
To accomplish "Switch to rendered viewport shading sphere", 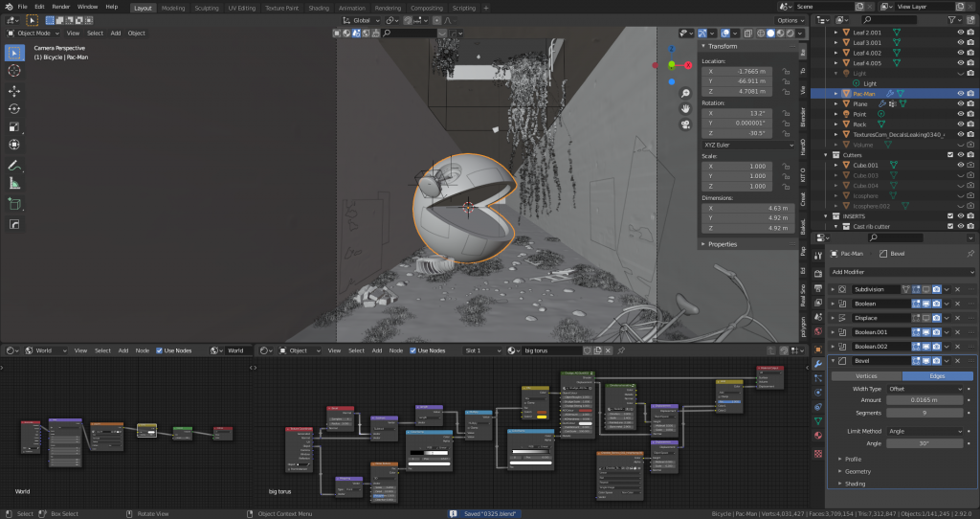I will click(791, 34).
